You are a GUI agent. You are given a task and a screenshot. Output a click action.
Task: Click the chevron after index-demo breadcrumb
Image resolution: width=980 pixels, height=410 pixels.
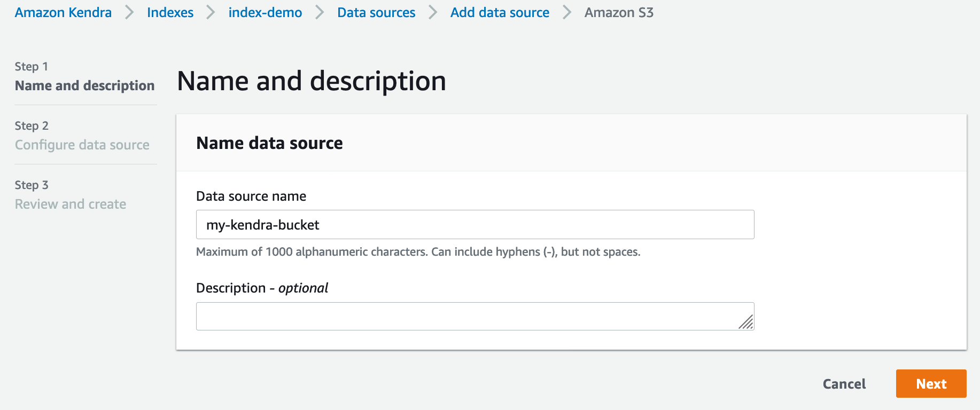point(320,12)
